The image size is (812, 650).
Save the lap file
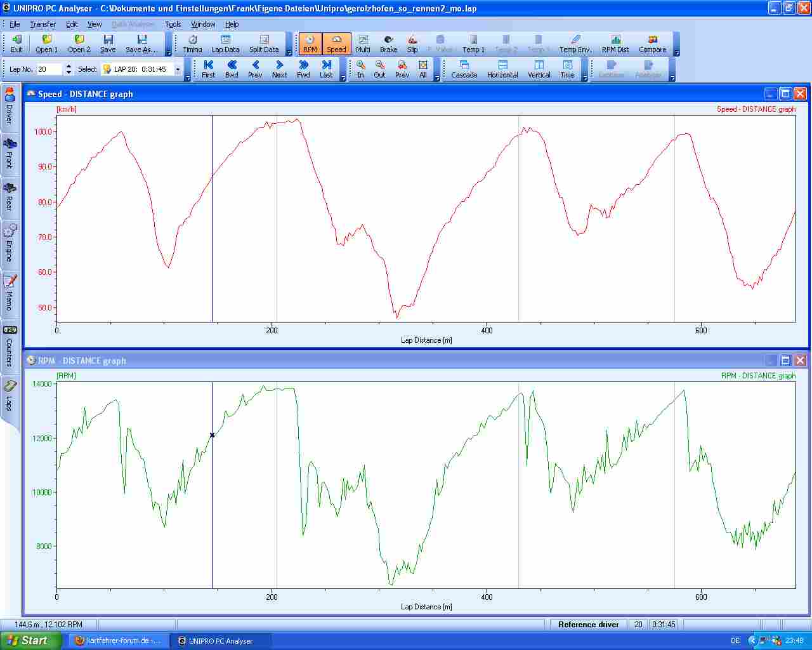(108, 44)
